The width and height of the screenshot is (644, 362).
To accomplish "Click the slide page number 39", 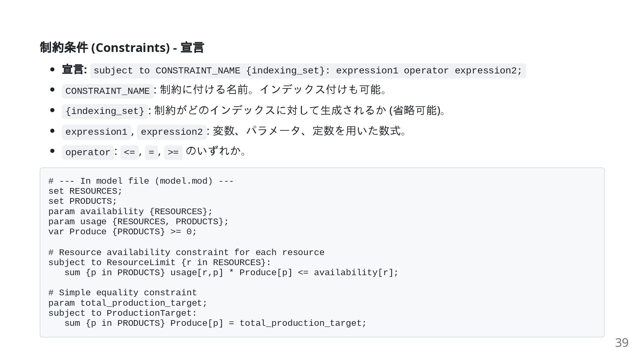I will click(622, 343).
